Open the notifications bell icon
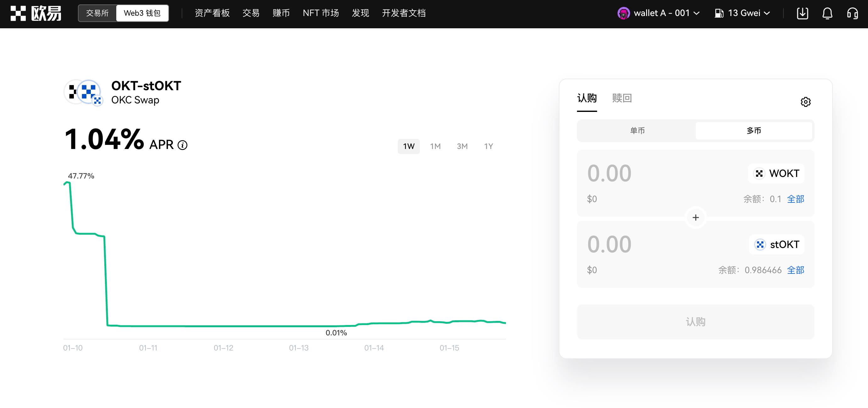Viewport: 868px width, 408px height. [827, 13]
